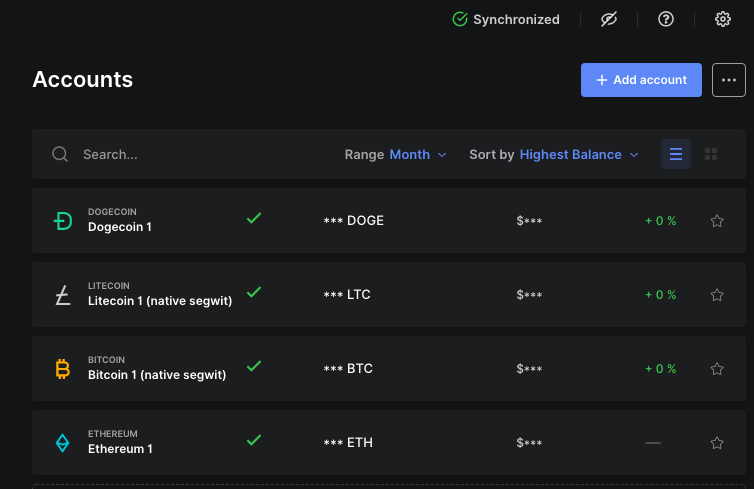Click the Dogecoin currency icon
This screenshot has width=754, height=489.
pos(63,221)
